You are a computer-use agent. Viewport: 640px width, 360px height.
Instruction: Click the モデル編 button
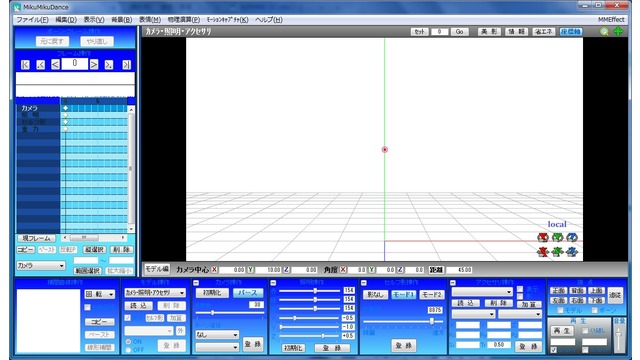coord(157,269)
